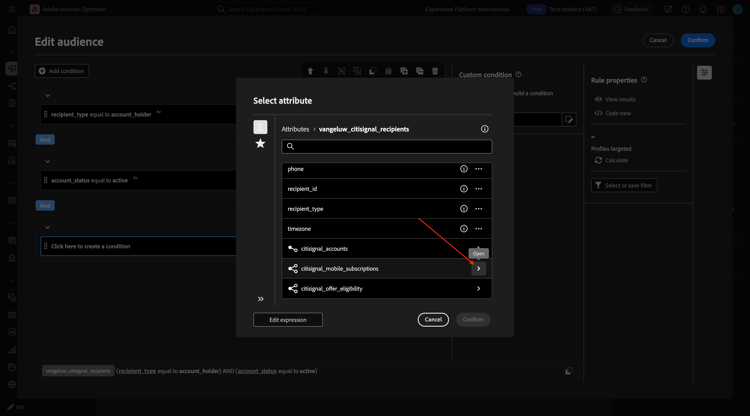This screenshot has width=750, height=416.
Task: Copy the expression summary icon
Action: click(x=569, y=371)
